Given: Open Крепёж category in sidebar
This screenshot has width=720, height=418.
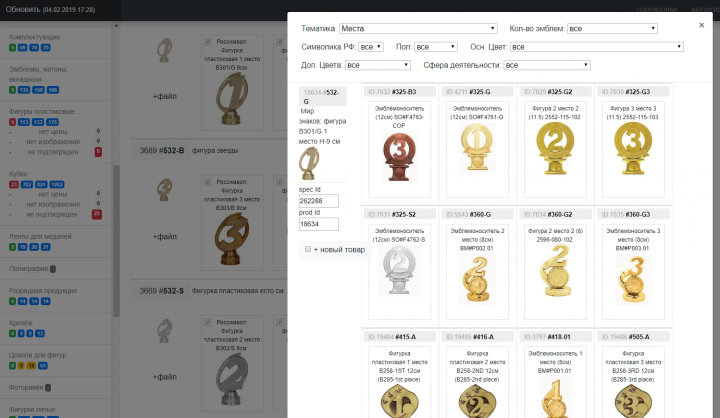Looking at the screenshot, I should tap(21, 322).
